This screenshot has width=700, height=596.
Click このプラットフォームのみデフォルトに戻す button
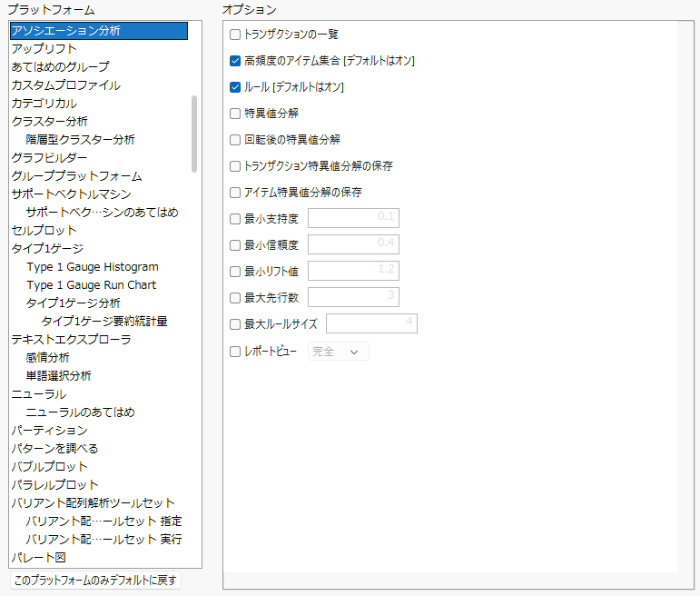(95, 581)
